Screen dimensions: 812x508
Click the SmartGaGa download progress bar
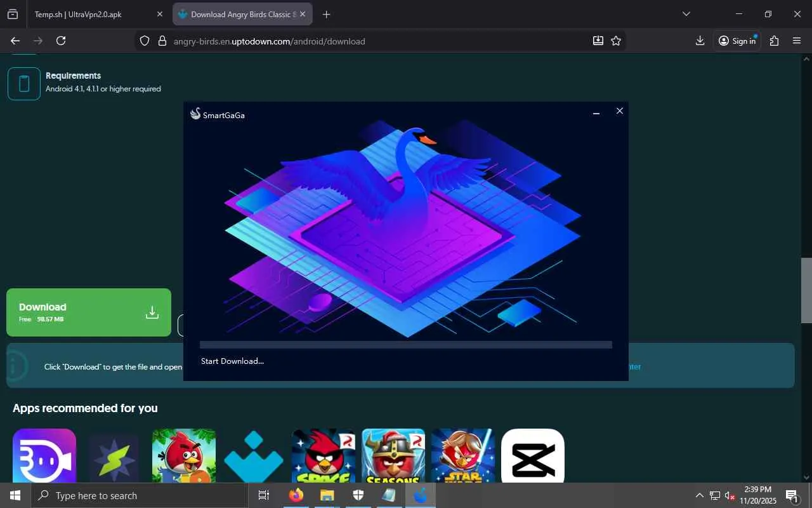(406, 345)
